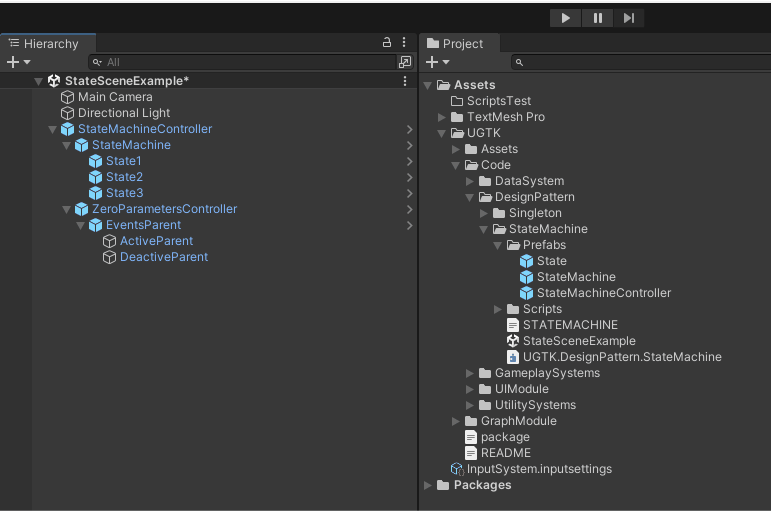
Task: Select the STATEMACHINE text file
Action: 570,325
